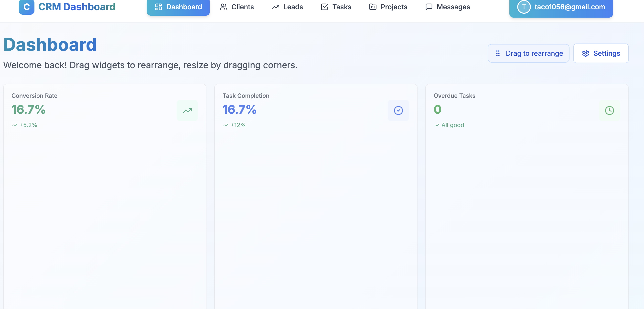This screenshot has width=644, height=309.
Task: Click the gear icon next to Settings
Action: [585, 53]
